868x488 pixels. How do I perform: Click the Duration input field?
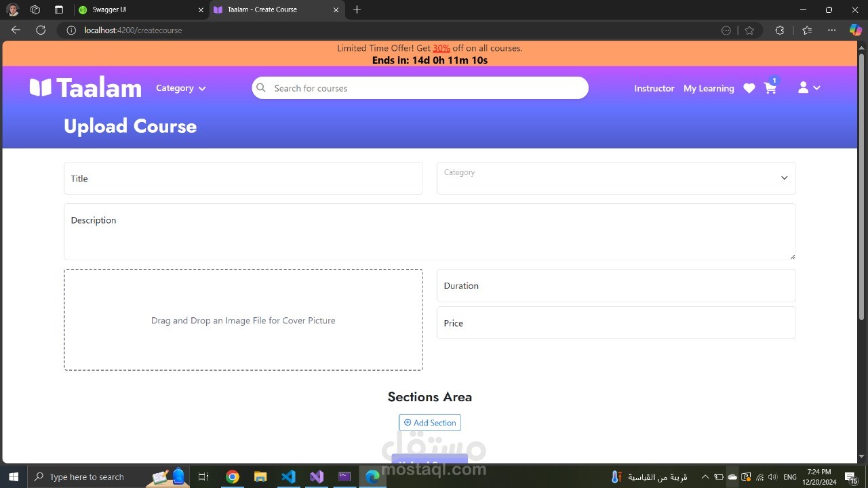click(616, 285)
